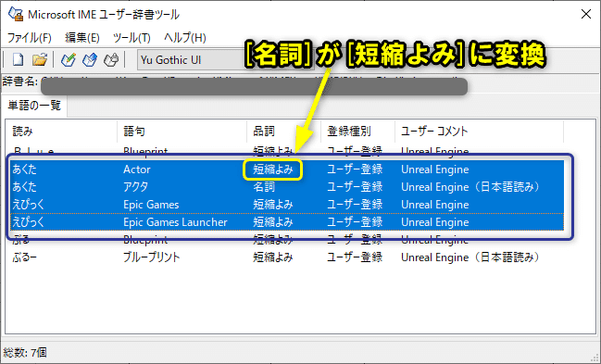Image resolution: width=601 pixels, height=364 pixels.
Task: Click the 名詞 part-of-speech cell
Action: [x=264, y=187]
